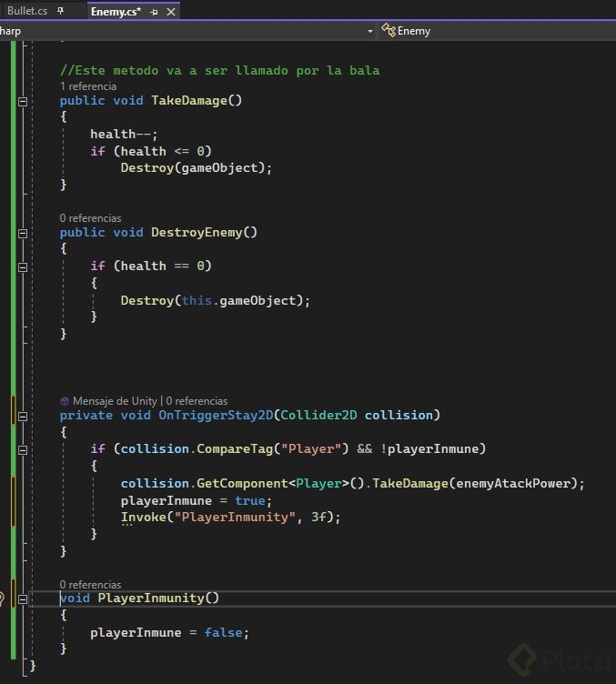
Task: Open the lightbulb quick actions icon
Action: point(1,598)
